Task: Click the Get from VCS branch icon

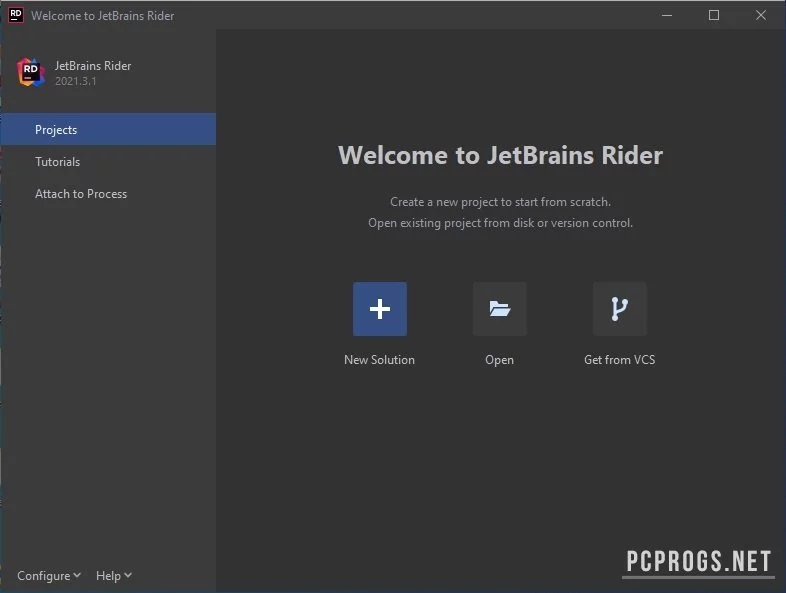Action: point(620,309)
